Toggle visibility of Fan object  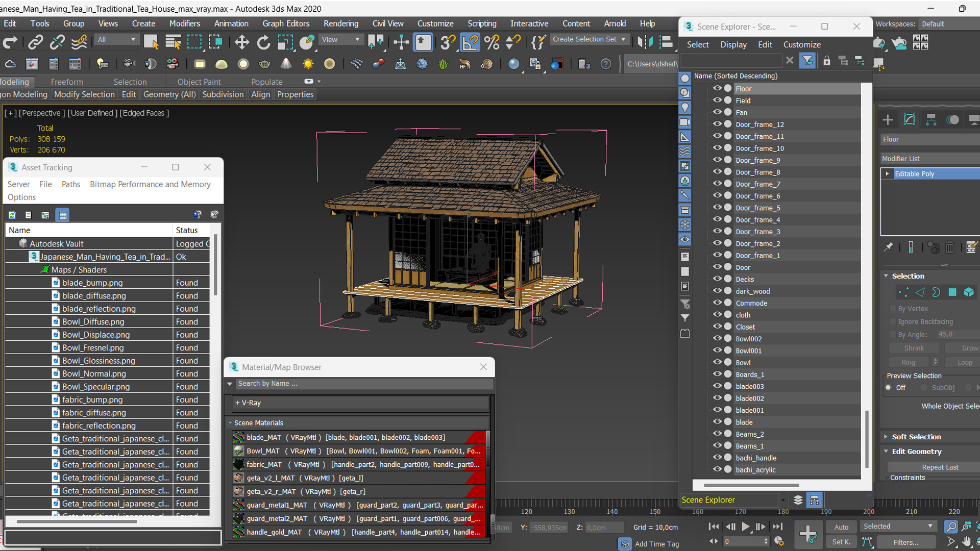coord(717,112)
